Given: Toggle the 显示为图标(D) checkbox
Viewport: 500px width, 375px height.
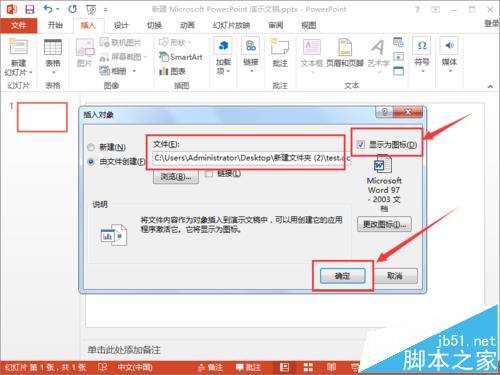Looking at the screenshot, I should click(361, 145).
